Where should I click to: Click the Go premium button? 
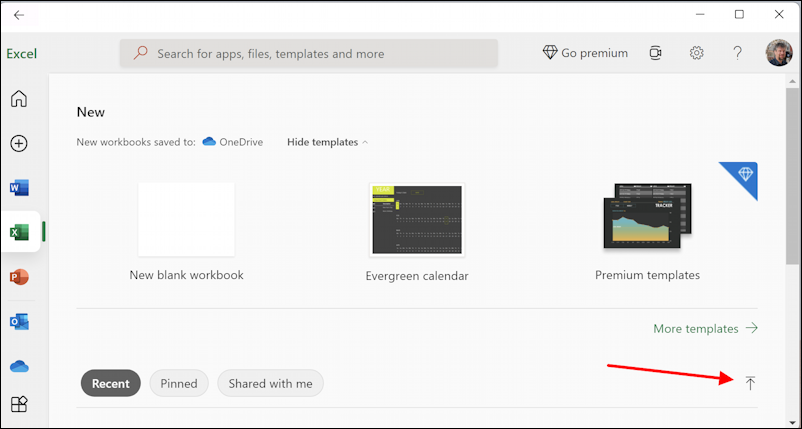585,53
